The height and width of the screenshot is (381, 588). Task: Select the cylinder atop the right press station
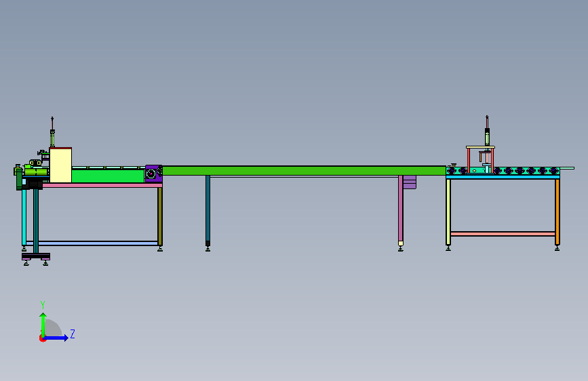487,136
